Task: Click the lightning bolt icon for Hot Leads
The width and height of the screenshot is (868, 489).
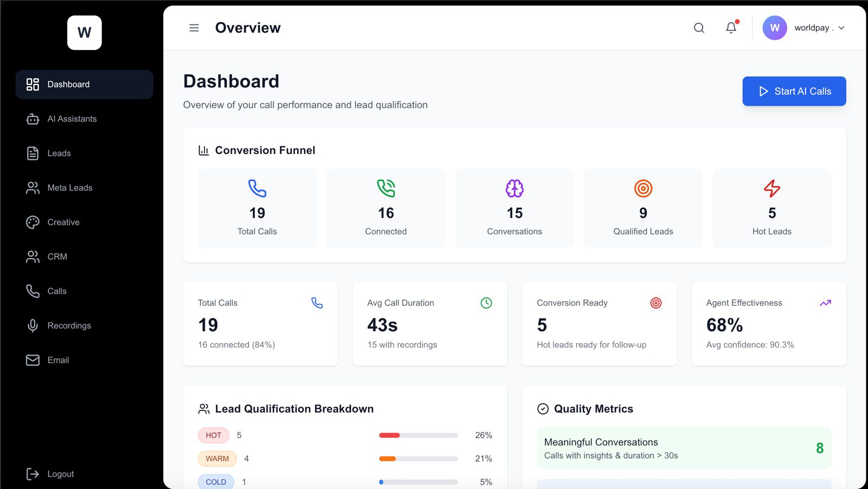Action: pos(771,189)
